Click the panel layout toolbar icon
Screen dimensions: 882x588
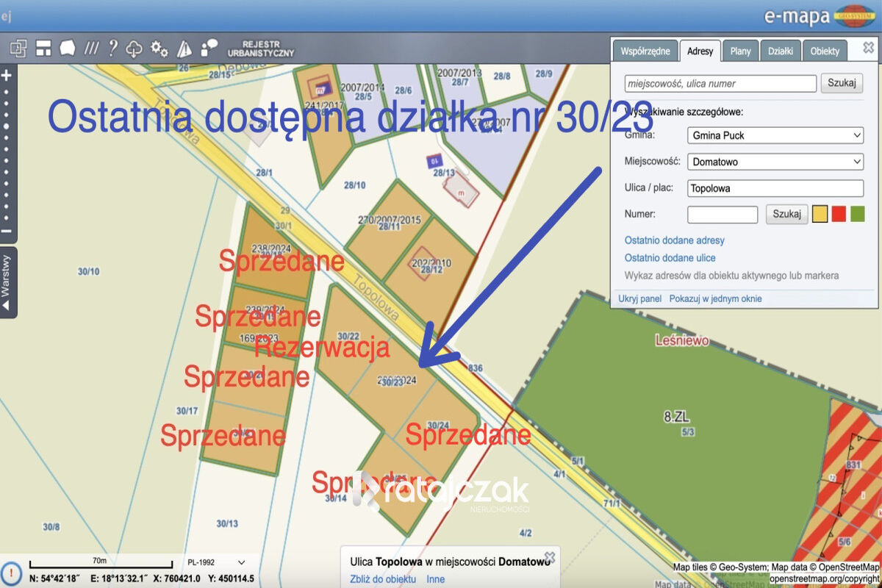43,49
